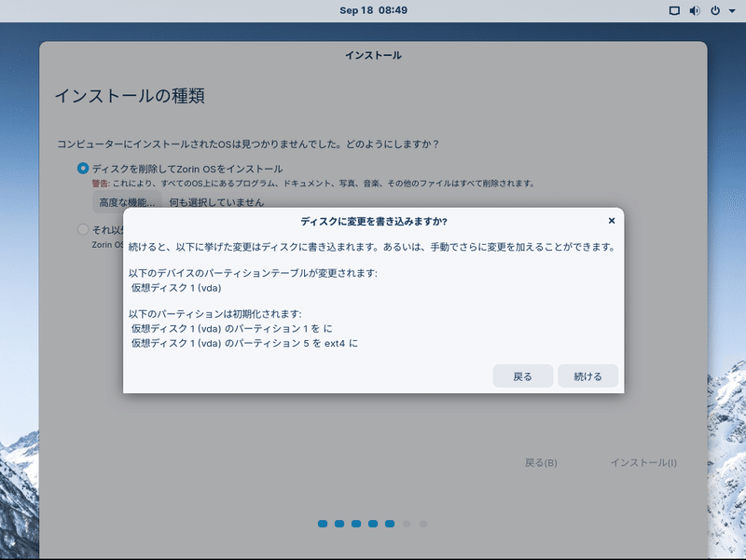Click the 戻る button in the dialog
This screenshot has height=560, width=746.
point(522,376)
